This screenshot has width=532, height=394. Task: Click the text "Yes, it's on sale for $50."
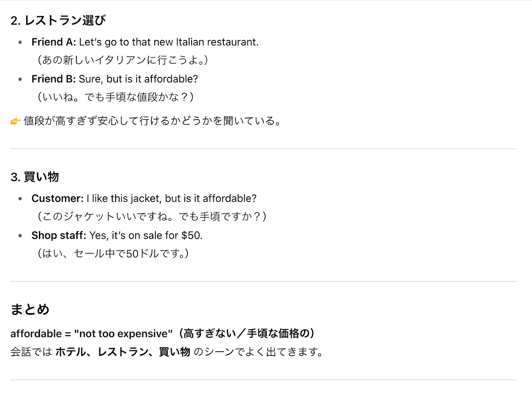point(146,236)
